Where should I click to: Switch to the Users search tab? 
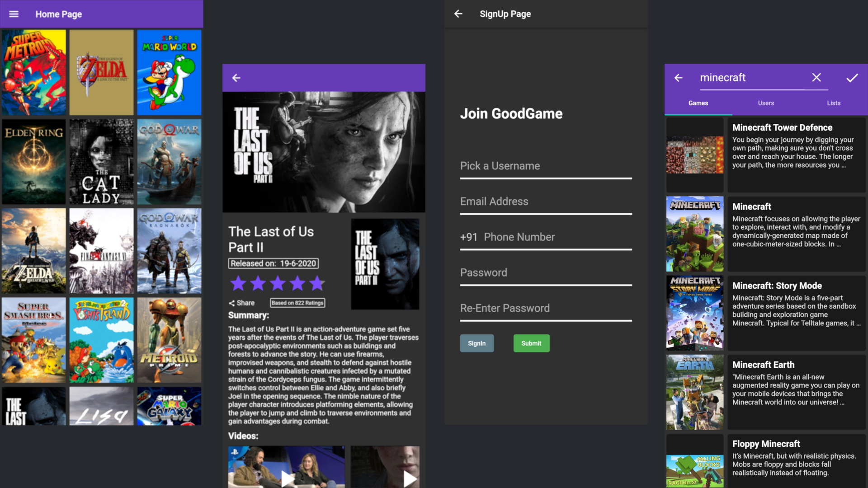(x=766, y=103)
